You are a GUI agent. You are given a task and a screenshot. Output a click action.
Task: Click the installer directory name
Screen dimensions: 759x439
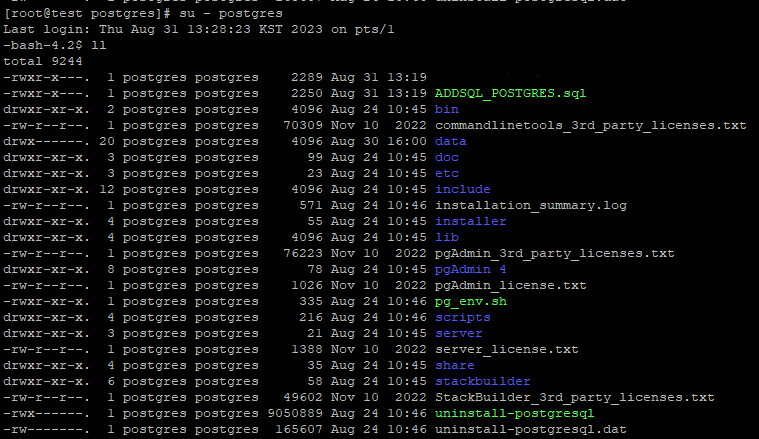[x=471, y=221]
